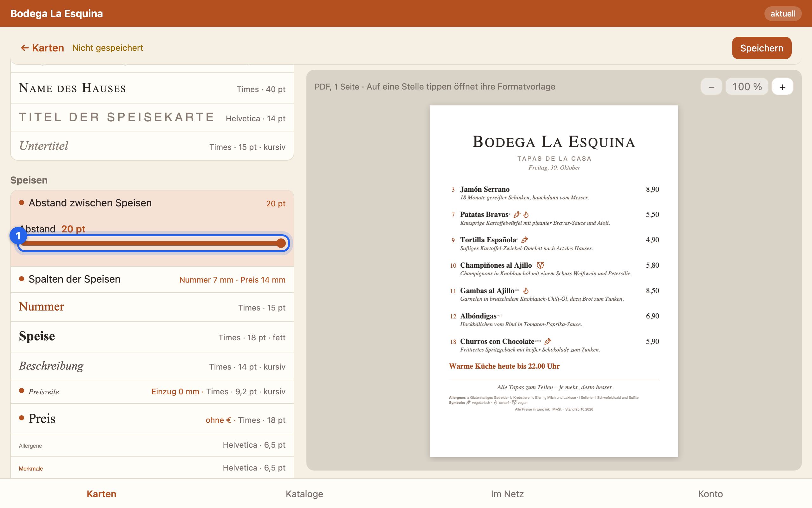Open the Preiszeile style row
This screenshot has width=812, height=508.
click(152, 392)
